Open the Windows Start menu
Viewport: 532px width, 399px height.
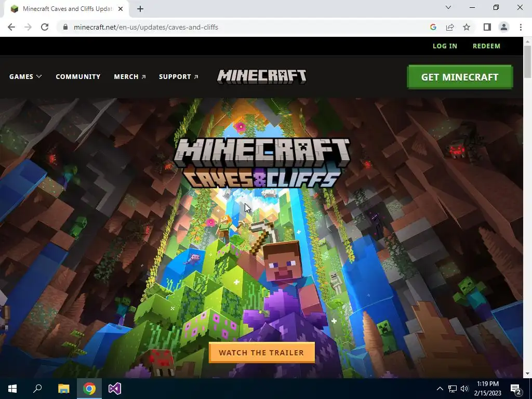point(12,389)
